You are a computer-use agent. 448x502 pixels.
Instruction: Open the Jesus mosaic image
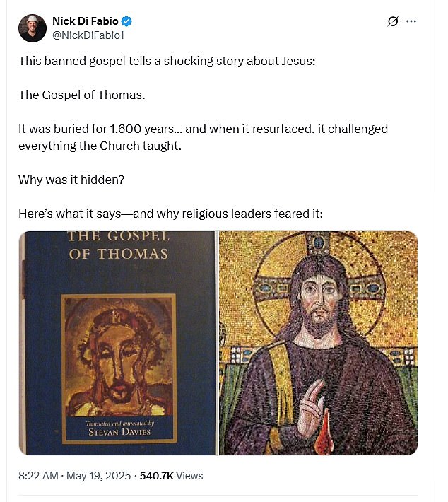coord(319,343)
